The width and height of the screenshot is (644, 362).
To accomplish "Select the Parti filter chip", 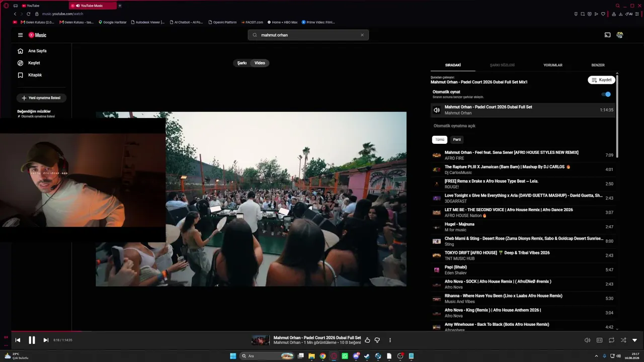I will [457, 140].
